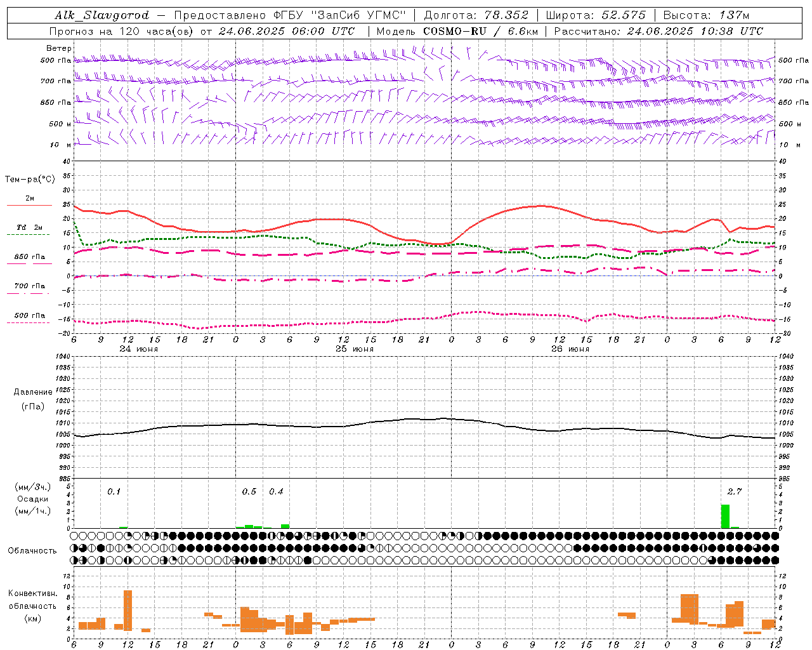The image size is (812, 650).
Task: Click right-side 850 гПа wind level label
Action: tap(794, 102)
